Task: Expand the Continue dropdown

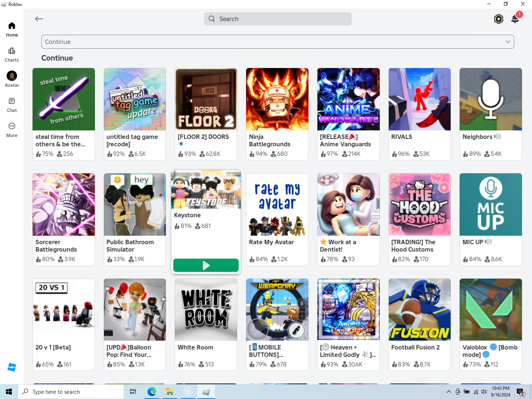Action: coord(278,42)
